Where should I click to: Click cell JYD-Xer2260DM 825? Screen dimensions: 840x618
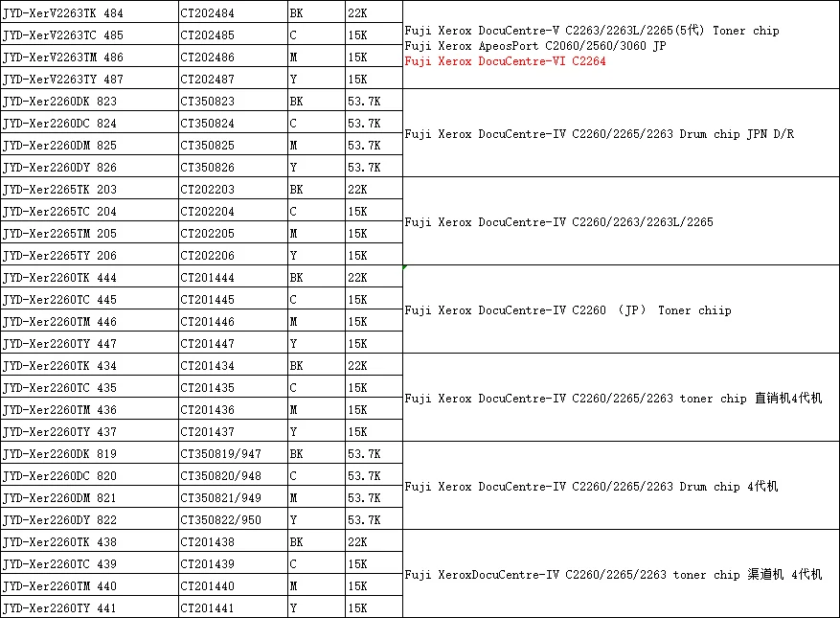point(59,146)
